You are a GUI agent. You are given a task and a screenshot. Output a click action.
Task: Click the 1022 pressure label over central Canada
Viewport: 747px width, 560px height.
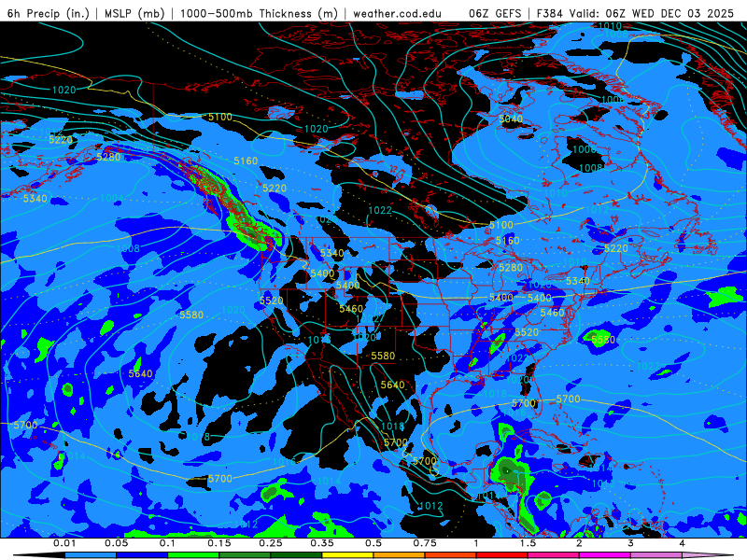(x=380, y=210)
